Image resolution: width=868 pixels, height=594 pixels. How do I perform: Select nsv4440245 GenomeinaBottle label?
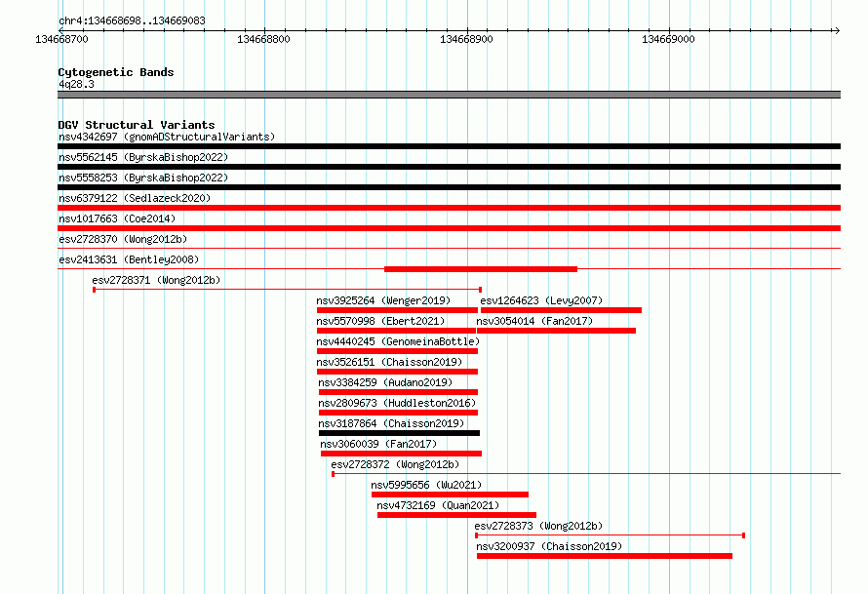[398, 341]
